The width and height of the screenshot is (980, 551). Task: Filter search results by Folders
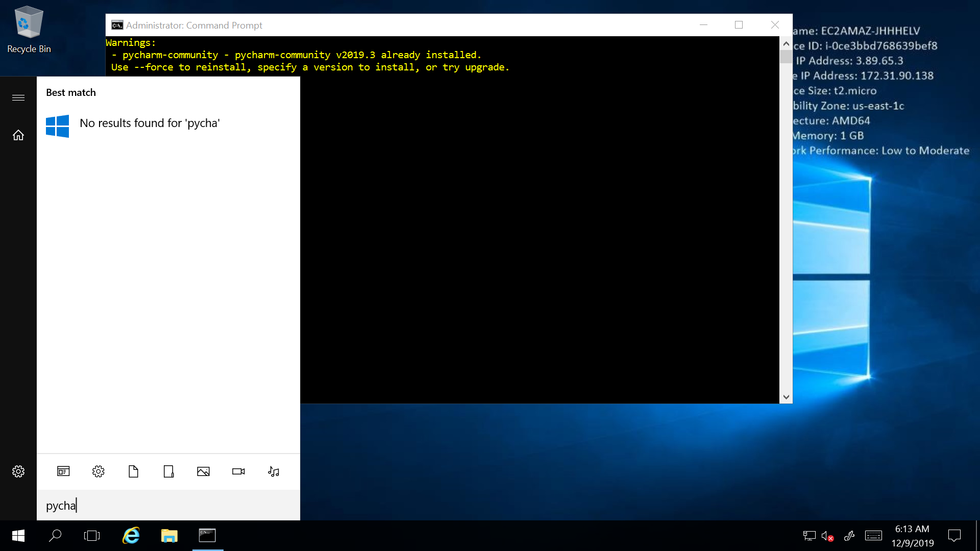168,471
